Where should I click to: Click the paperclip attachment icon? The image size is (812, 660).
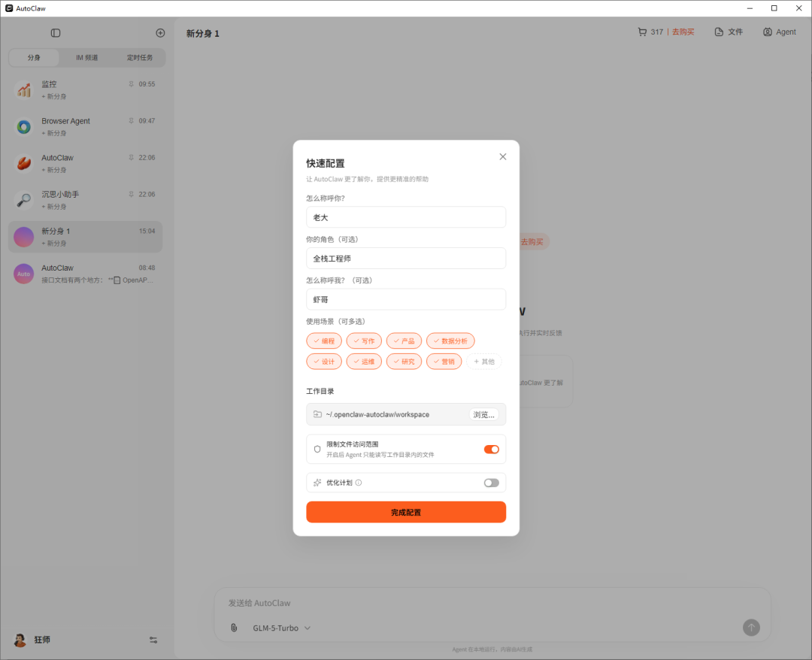pyautogui.click(x=234, y=628)
